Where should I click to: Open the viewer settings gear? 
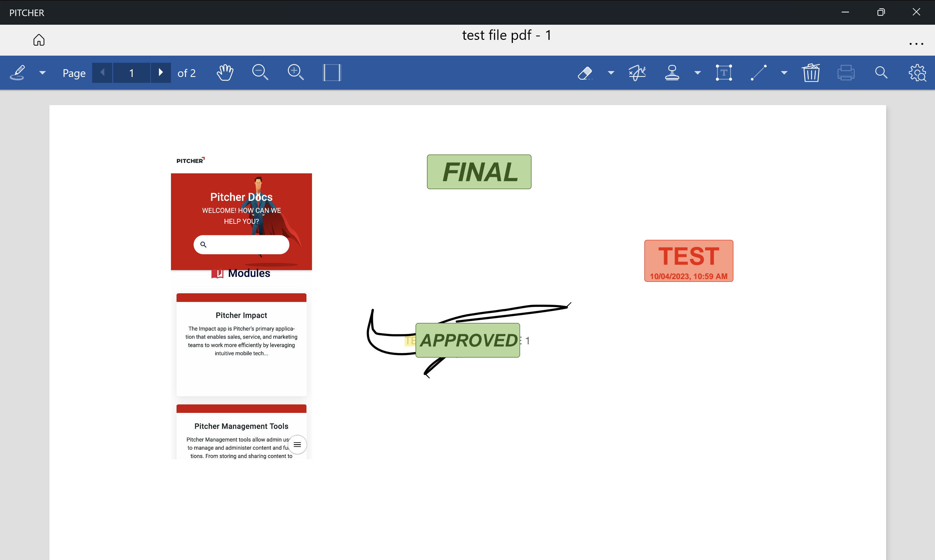[917, 72]
